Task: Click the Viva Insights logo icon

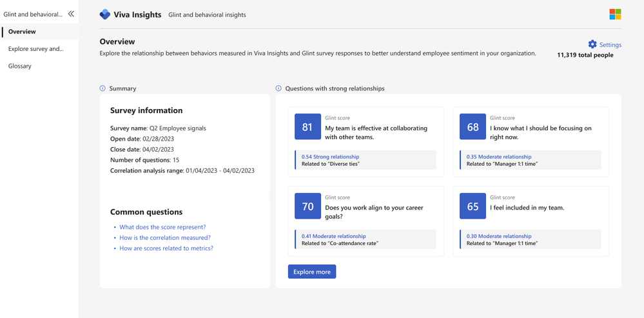Action: pyautogui.click(x=104, y=14)
